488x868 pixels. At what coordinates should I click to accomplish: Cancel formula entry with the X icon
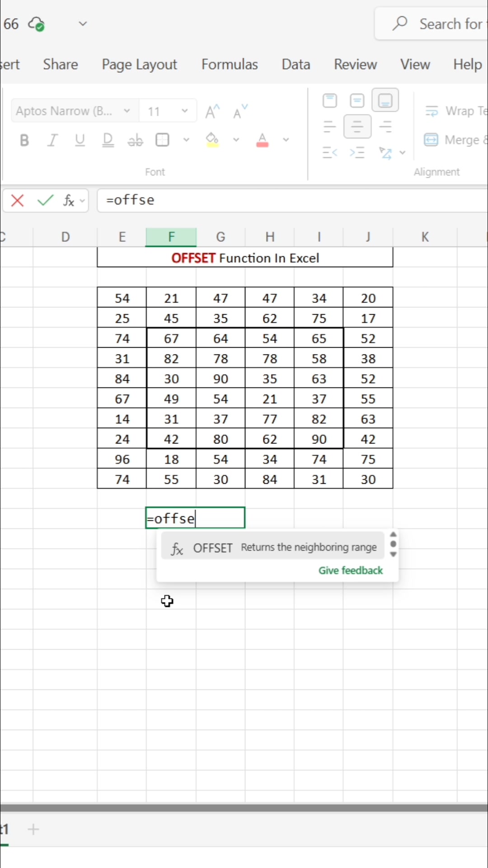coord(18,200)
